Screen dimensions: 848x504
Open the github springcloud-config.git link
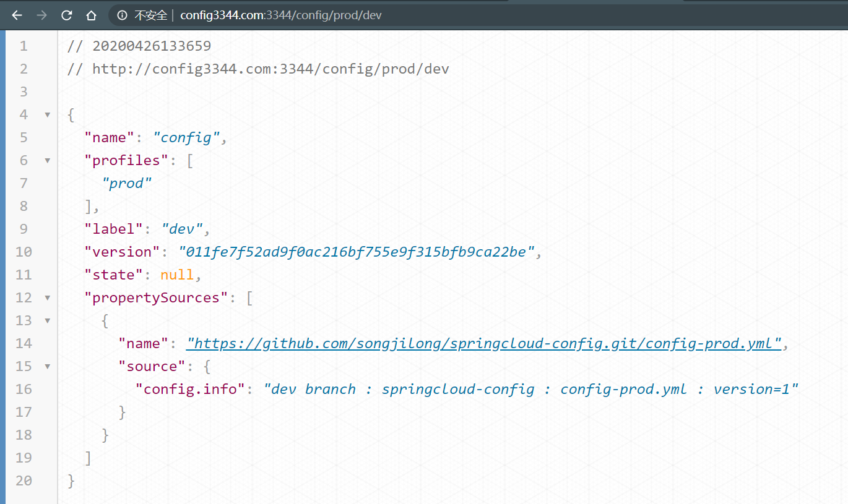485,343
